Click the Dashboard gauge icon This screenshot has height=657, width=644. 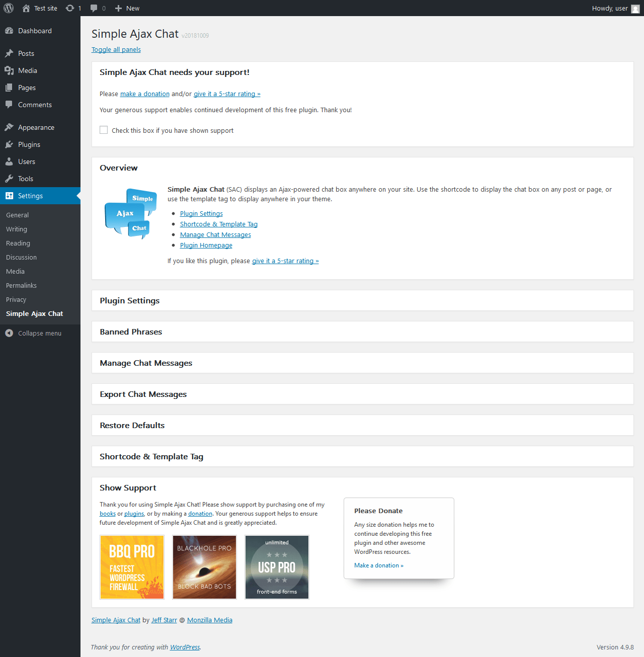(9, 31)
